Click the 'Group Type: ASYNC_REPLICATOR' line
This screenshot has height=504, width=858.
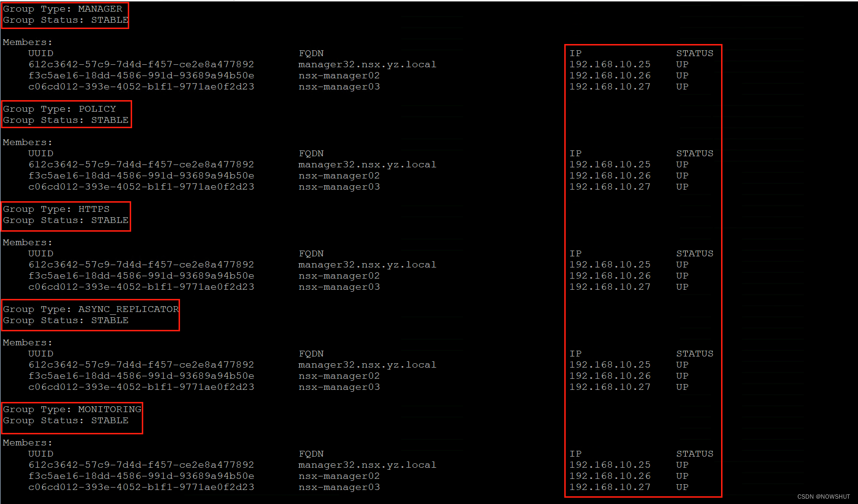[91, 309]
